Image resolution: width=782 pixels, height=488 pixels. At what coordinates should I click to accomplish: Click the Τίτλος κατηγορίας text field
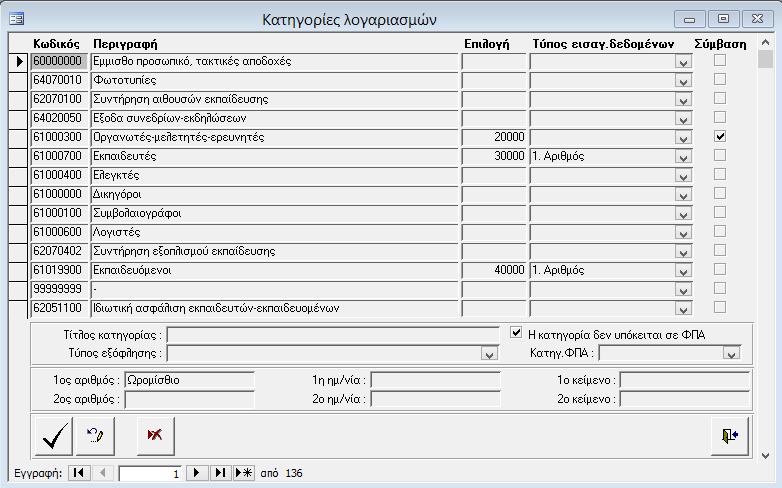pos(332,334)
